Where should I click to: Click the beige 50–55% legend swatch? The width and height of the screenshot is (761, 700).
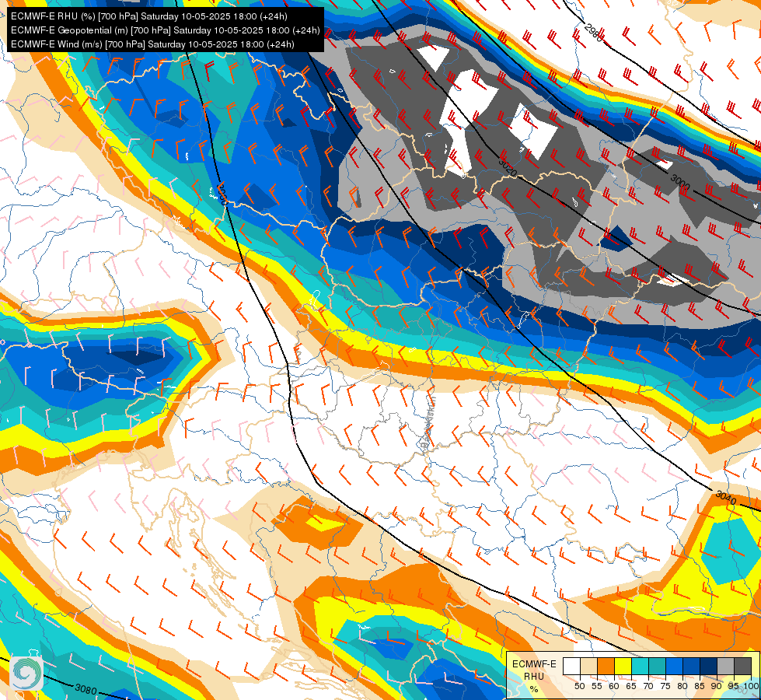(x=588, y=666)
